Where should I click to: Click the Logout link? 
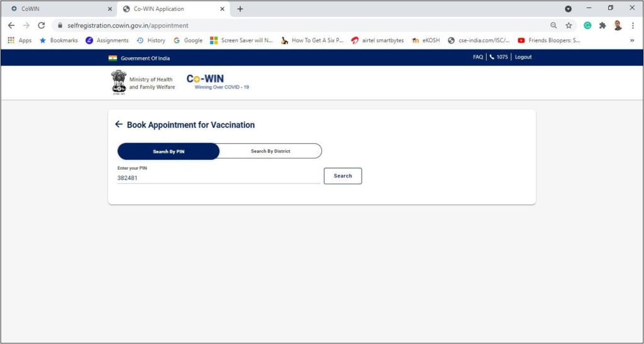523,57
